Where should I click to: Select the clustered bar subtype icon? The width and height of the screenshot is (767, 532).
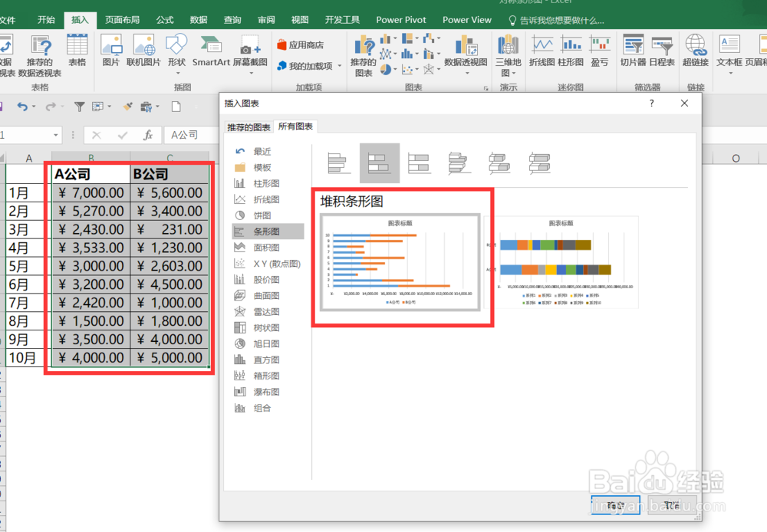pos(340,163)
